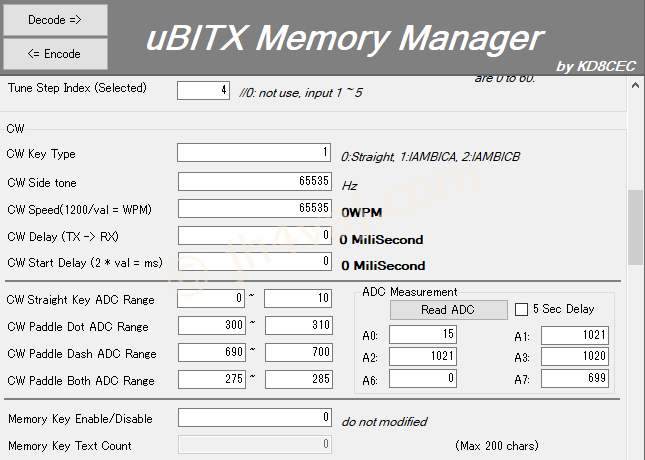Viewport: 645px width, 460px height.
Task: Click the 'uBITX Memory Manager' title
Action: tap(345, 39)
